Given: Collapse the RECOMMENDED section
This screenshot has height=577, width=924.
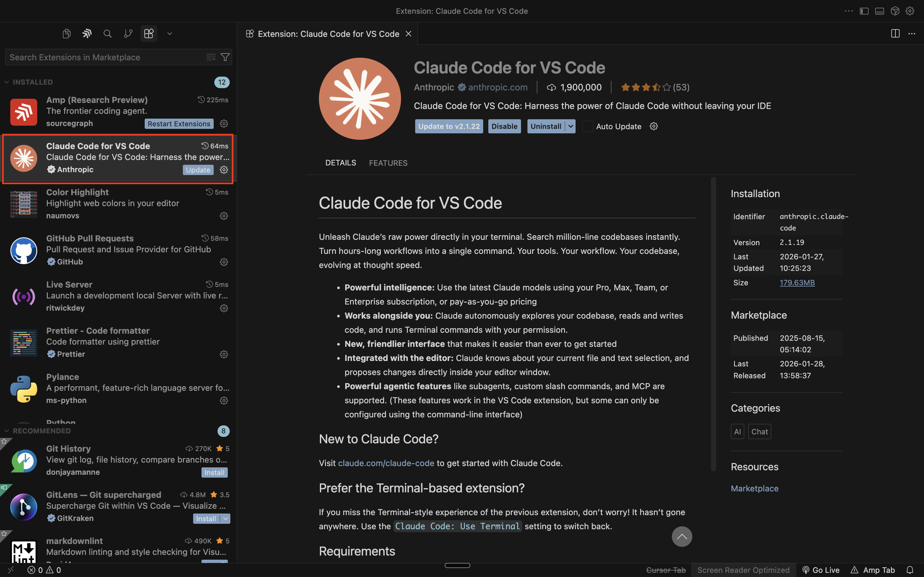Looking at the screenshot, I should [7, 431].
